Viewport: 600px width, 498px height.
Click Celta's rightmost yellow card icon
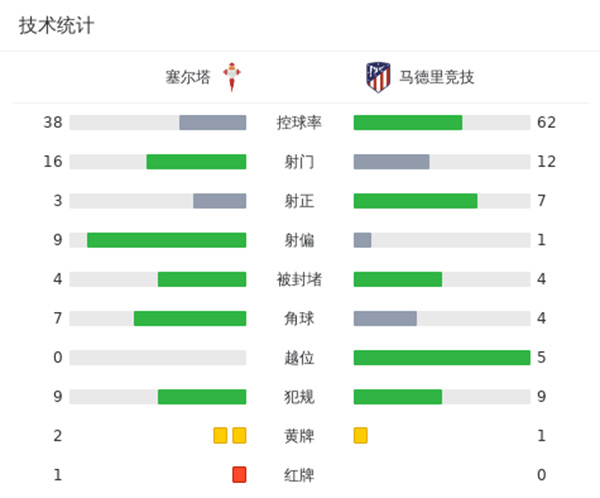point(239,435)
